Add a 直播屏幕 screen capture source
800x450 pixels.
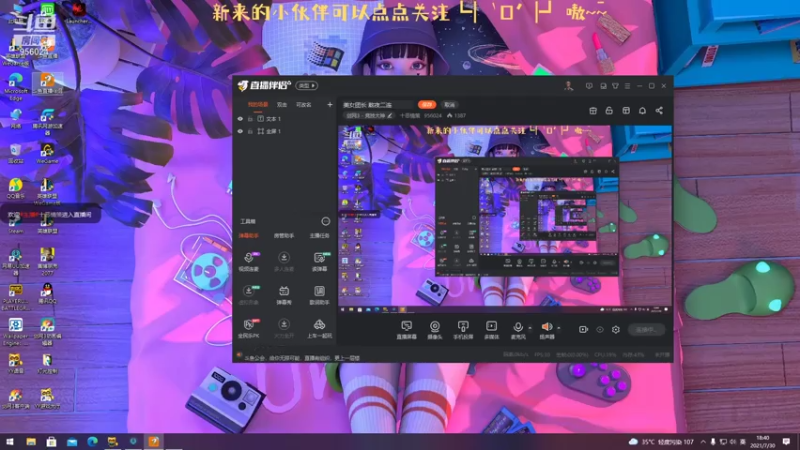click(407, 330)
